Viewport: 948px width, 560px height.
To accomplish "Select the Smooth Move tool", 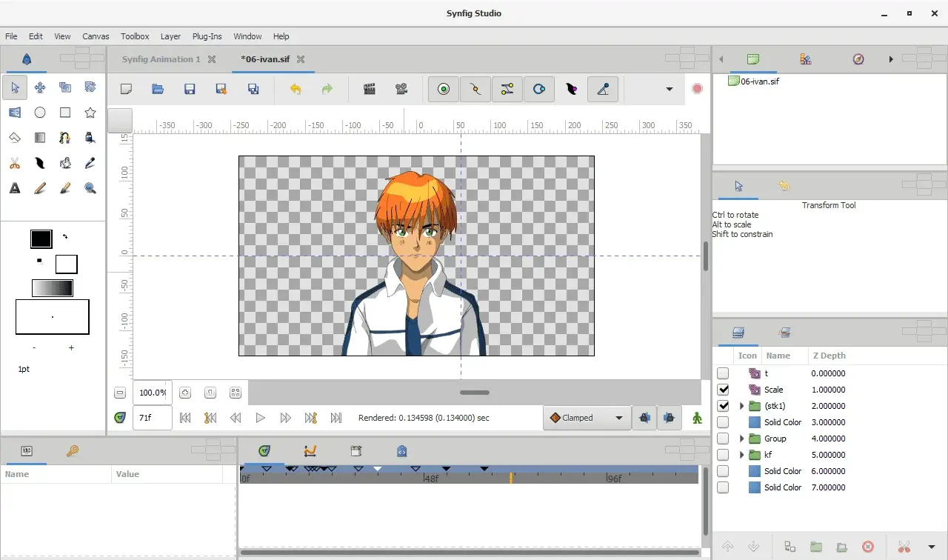I will click(40, 87).
